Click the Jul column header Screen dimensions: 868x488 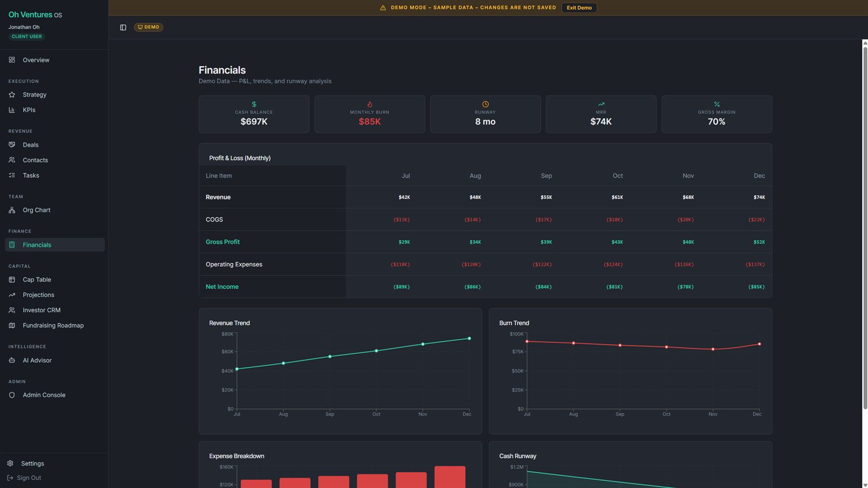pyautogui.click(x=406, y=176)
